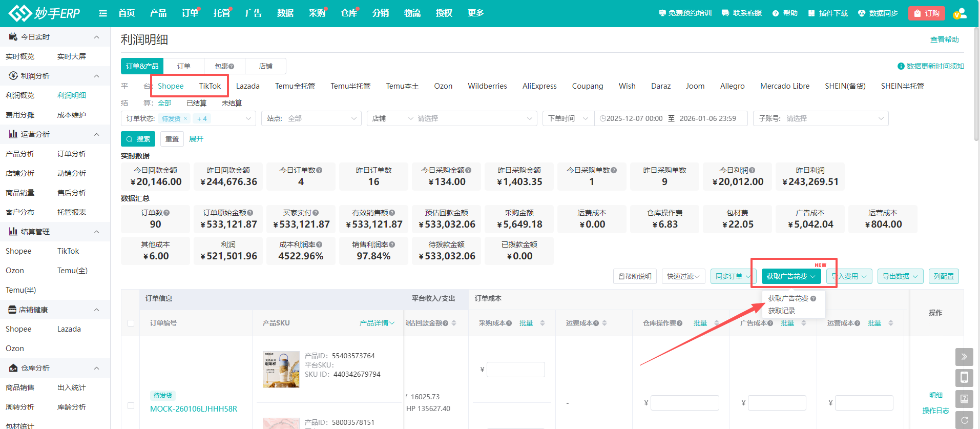Expand the 导出数据 dropdown button
This screenshot has width=980, height=429.
(x=900, y=276)
